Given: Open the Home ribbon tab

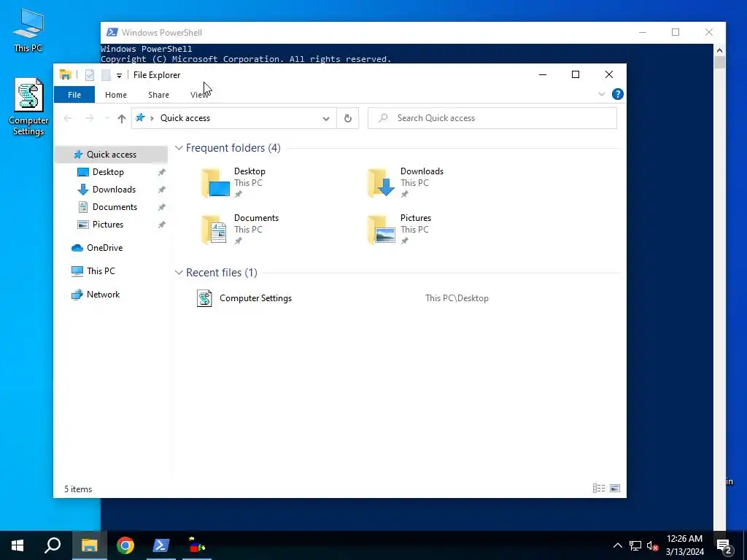Looking at the screenshot, I should click(x=116, y=95).
